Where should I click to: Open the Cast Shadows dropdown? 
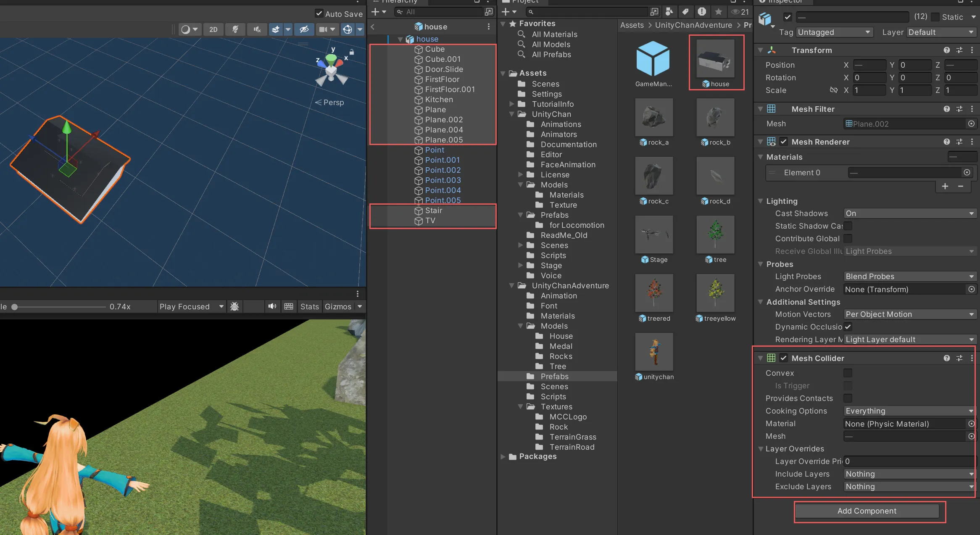click(x=909, y=213)
